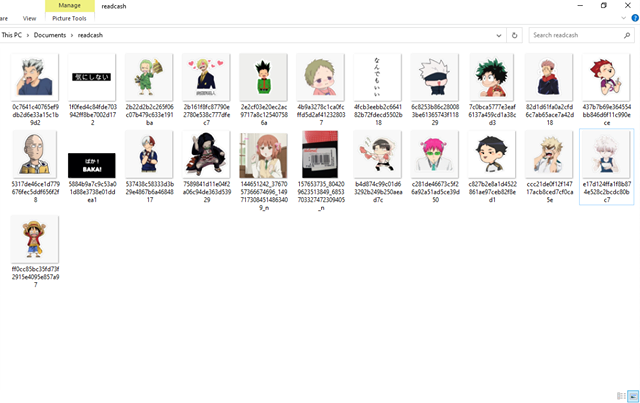Select the blond character with hearts 2b161f8fc87790e

pos(206,77)
